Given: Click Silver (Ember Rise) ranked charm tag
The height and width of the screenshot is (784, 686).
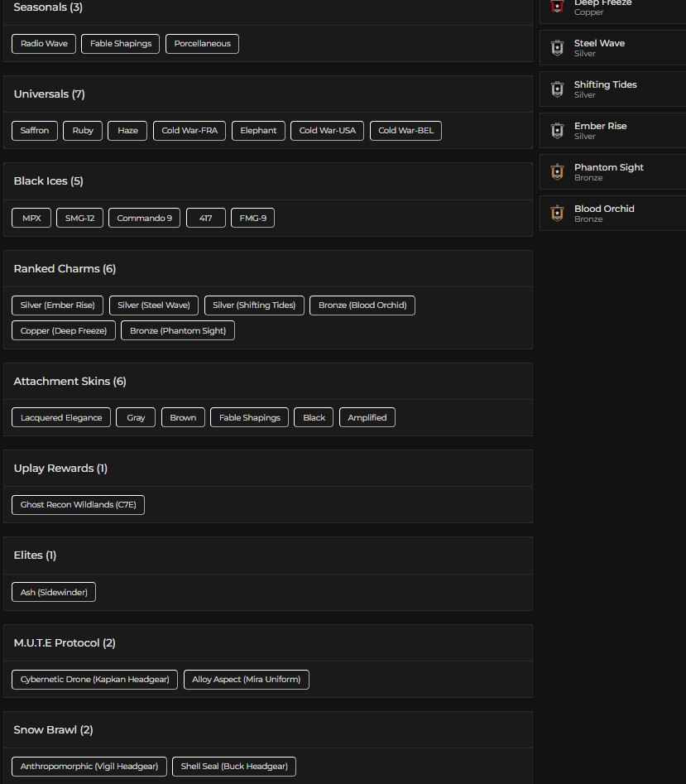Looking at the screenshot, I should pyautogui.click(x=56, y=305).
